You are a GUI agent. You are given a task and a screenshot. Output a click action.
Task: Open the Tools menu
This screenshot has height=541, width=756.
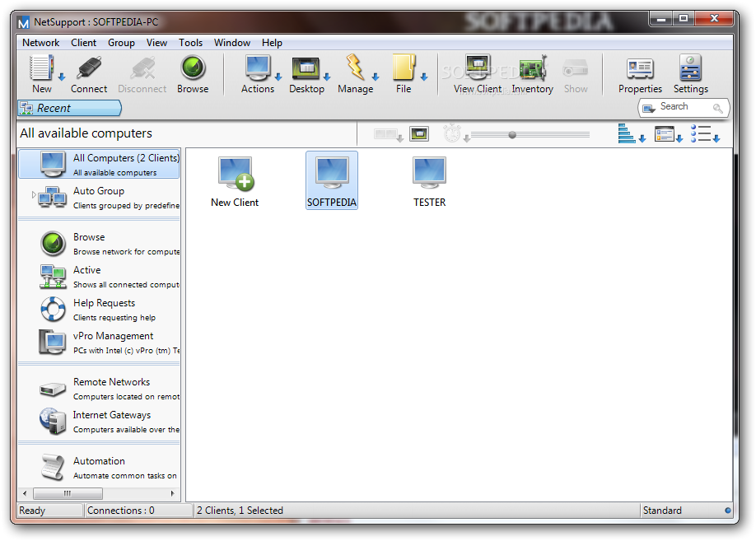(x=190, y=43)
